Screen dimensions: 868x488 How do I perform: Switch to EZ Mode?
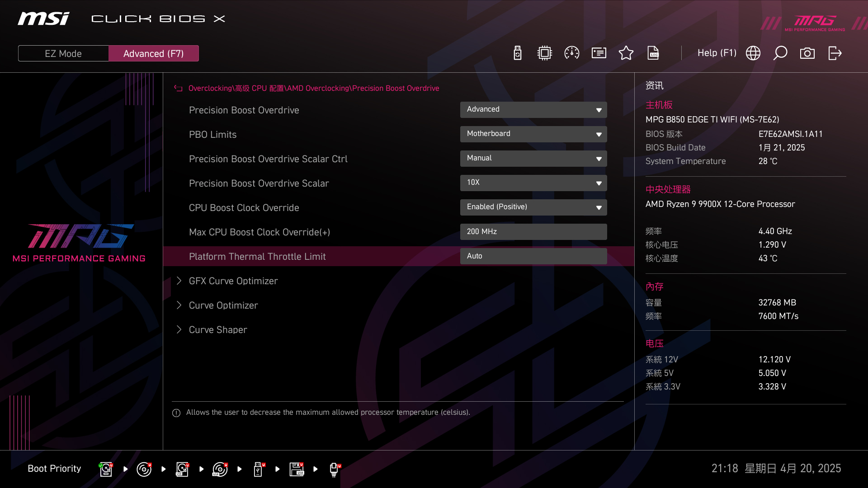[63, 53]
